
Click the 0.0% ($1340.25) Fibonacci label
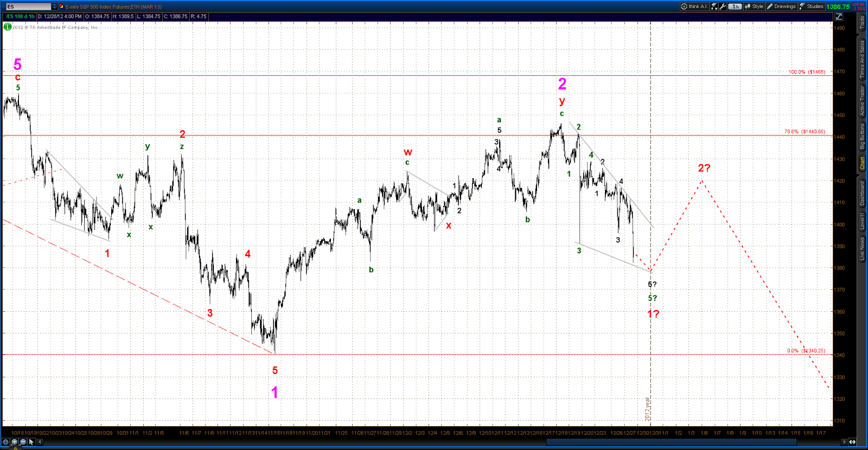tap(806, 351)
